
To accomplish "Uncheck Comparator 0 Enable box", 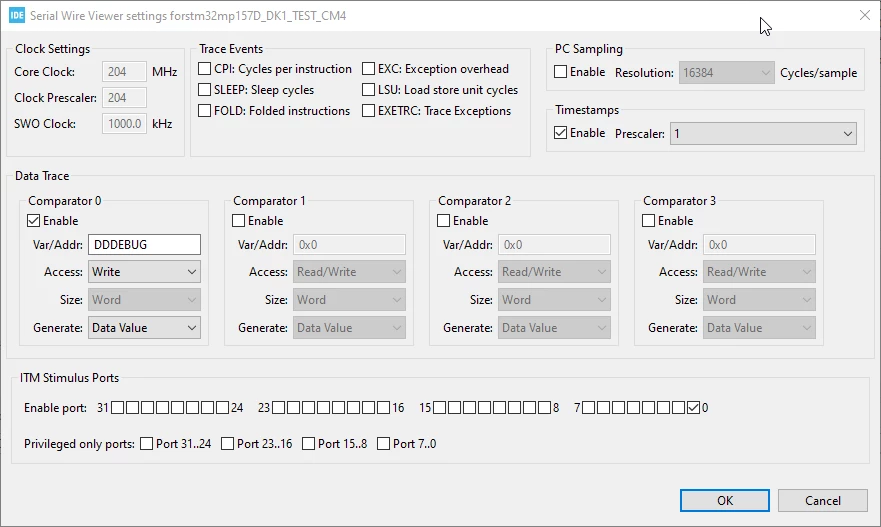I will pyautogui.click(x=34, y=221).
